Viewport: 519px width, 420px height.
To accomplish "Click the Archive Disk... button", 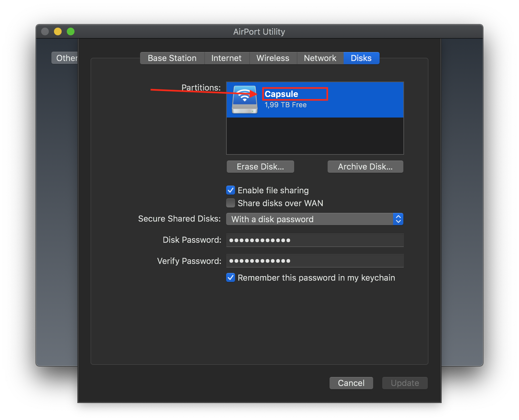I will pos(365,167).
